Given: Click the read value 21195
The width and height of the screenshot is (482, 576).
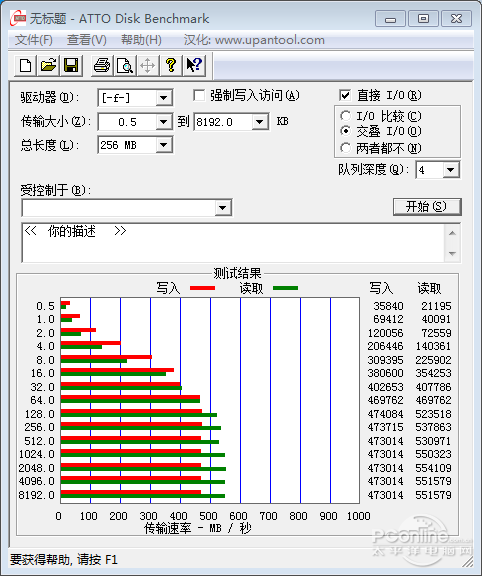Looking at the screenshot, I should 436,306.
